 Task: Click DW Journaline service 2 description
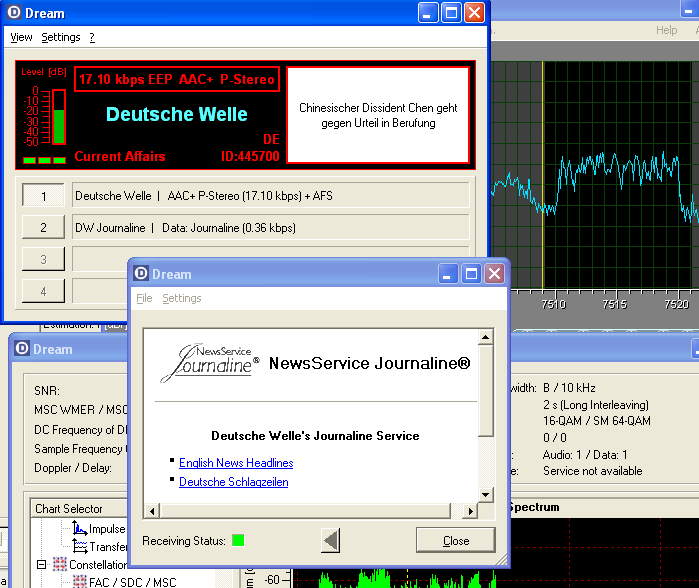(271, 228)
